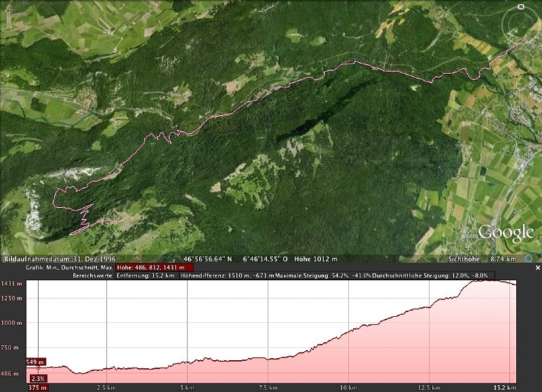542x392 pixels.
Task: Click the 750 m label on elevation axis
Action: 12,347
